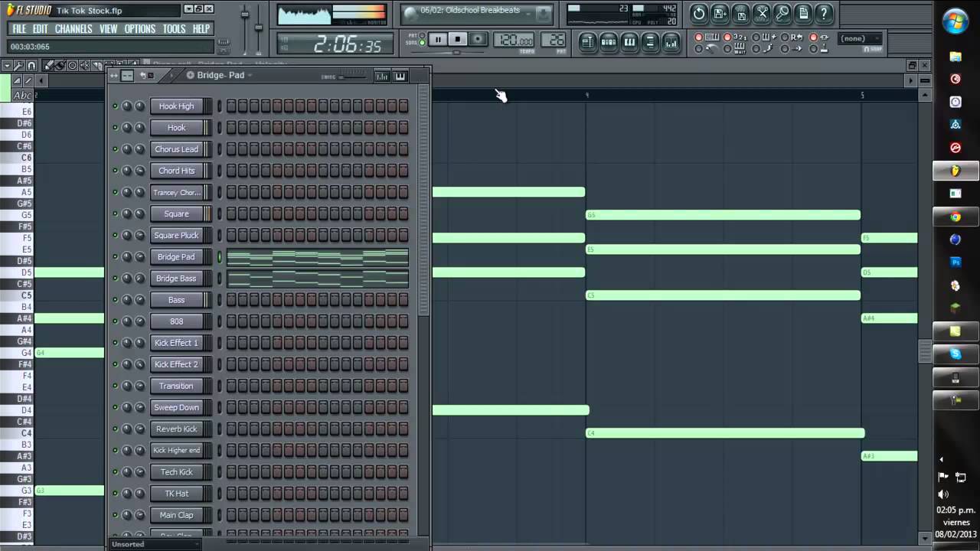Select the Mute tool in piano roll
Screen dimensions: 980x551
tap(84, 66)
